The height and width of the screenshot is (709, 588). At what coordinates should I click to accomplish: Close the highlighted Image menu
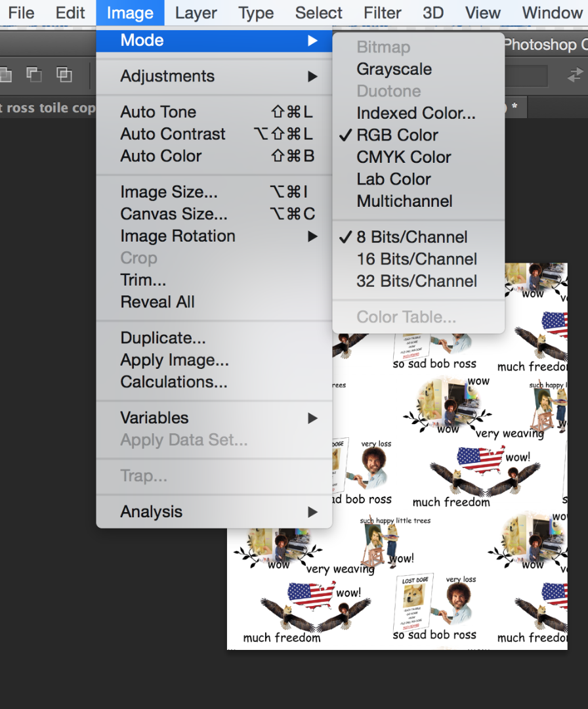point(130,12)
